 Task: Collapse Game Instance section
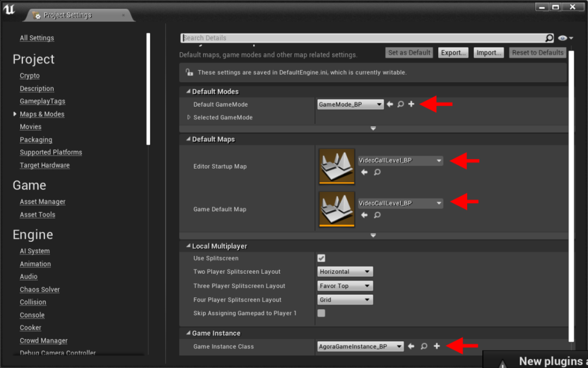[188, 333]
